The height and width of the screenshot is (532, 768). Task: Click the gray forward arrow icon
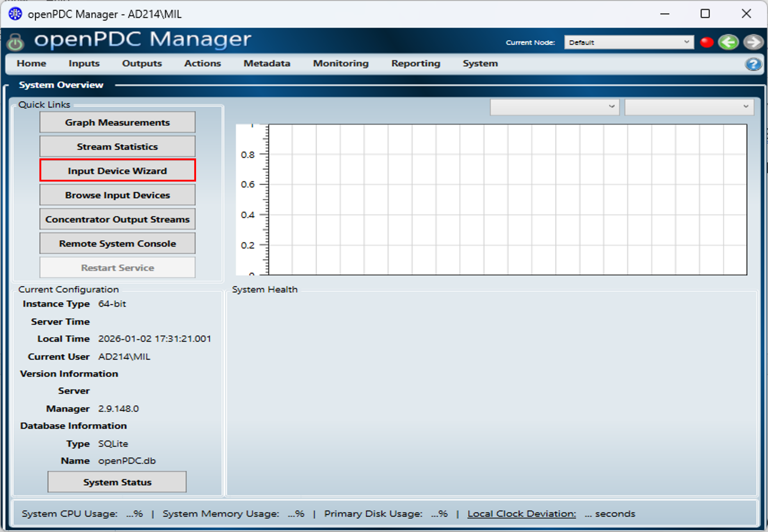[753, 42]
